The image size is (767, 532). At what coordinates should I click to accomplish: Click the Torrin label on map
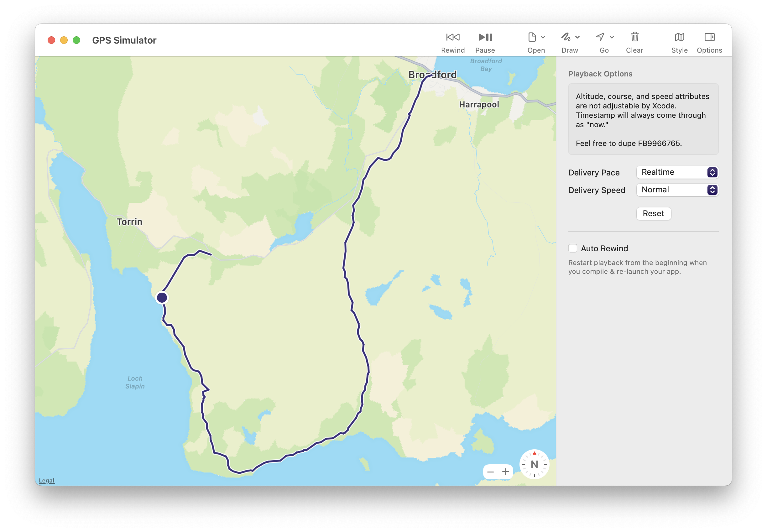[130, 222]
